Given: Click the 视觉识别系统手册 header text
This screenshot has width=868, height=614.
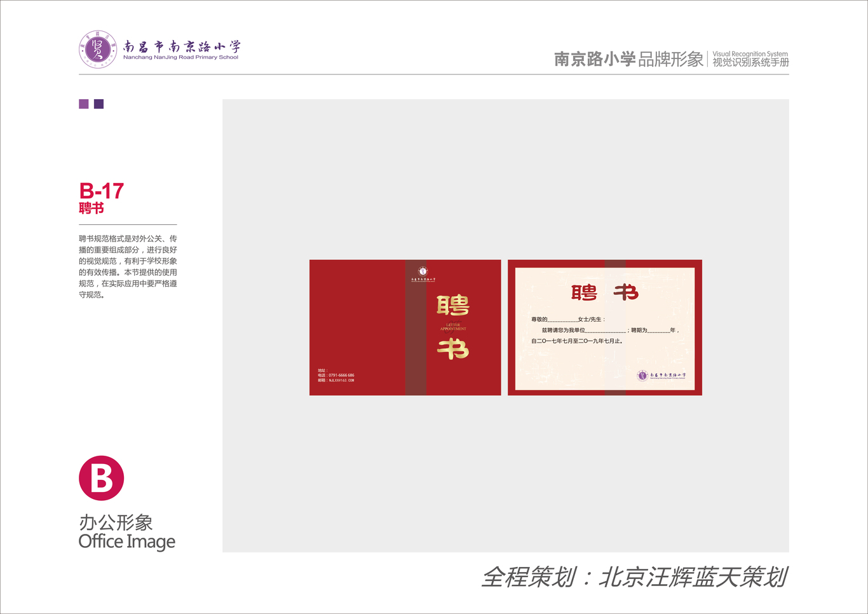Looking at the screenshot, I should pos(750,62).
